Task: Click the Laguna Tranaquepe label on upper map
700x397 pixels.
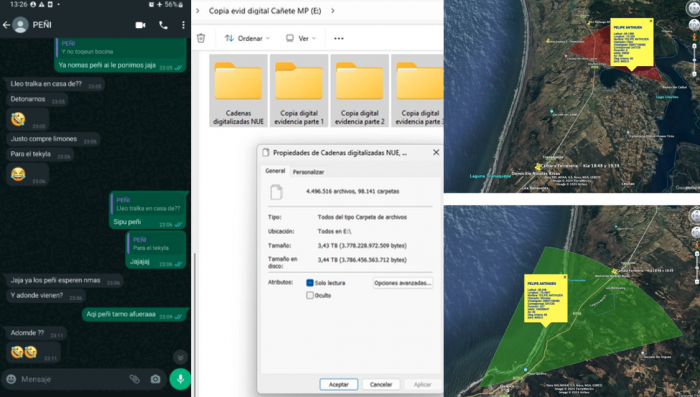Action: (490, 176)
